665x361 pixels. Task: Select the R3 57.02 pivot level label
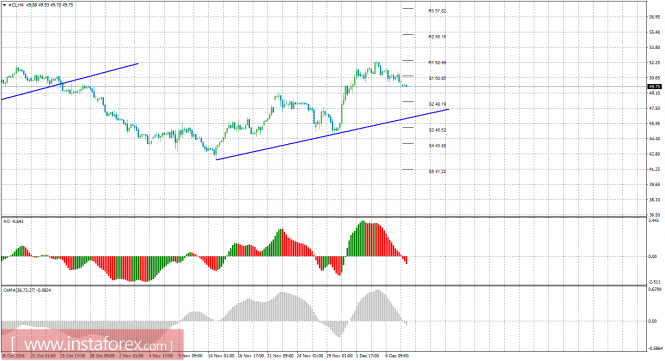click(x=437, y=11)
